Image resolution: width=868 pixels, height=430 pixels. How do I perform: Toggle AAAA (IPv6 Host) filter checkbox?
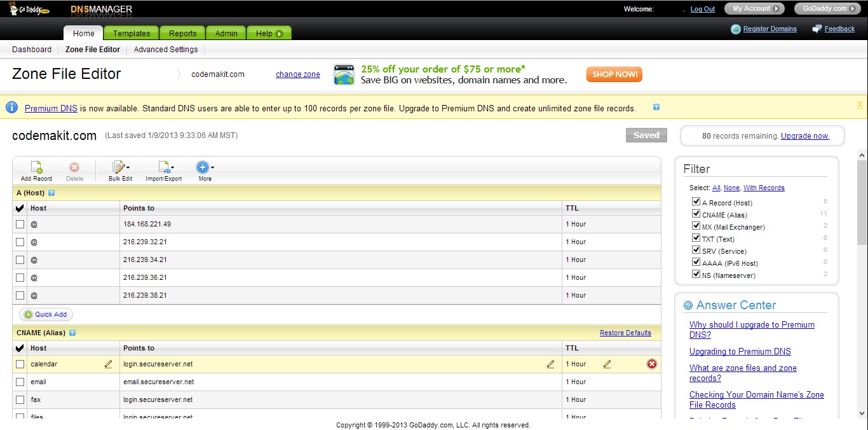696,262
